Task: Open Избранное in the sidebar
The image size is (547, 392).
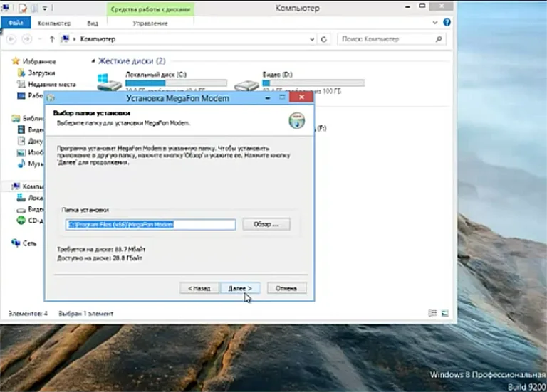Action: click(x=39, y=62)
